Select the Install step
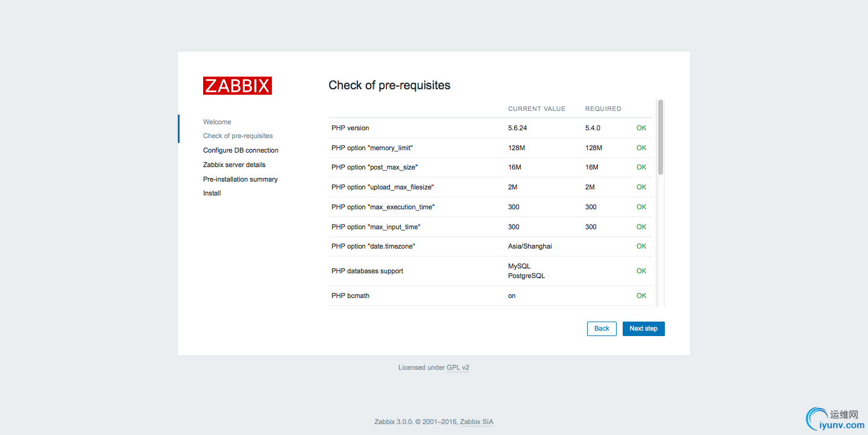The height and width of the screenshot is (435, 868). click(x=212, y=193)
